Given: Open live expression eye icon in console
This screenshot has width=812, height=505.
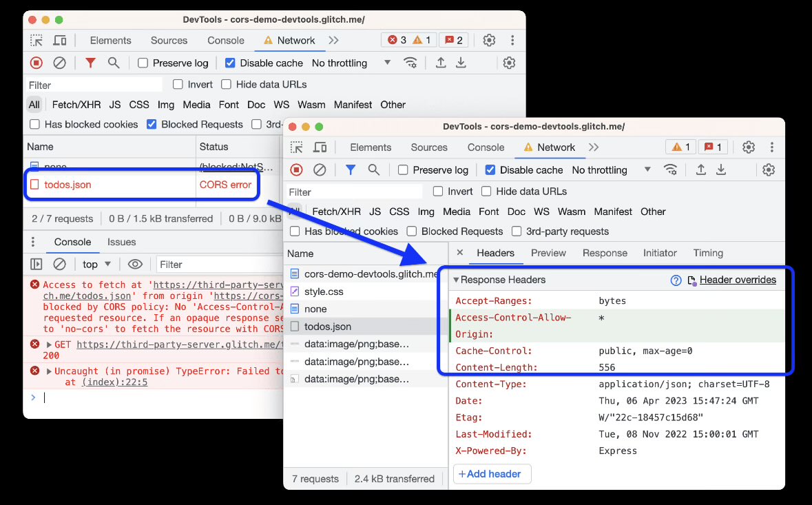Looking at the screenshot, I should 135,264.
